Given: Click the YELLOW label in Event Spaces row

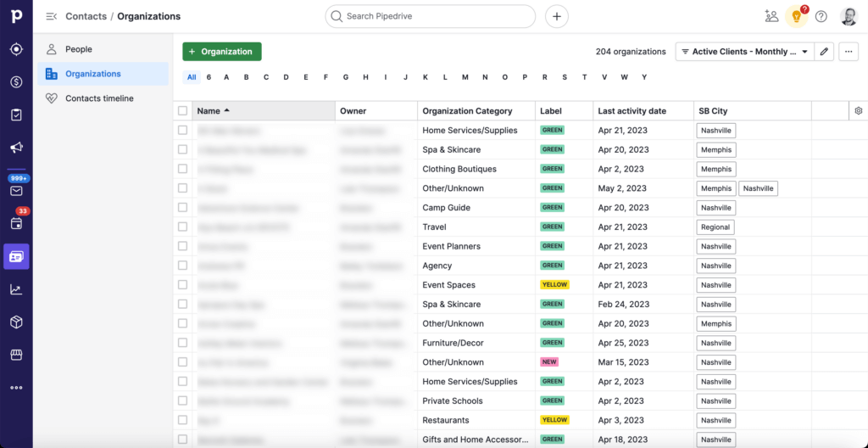Looking at the screenshot, I should (554, 284).
